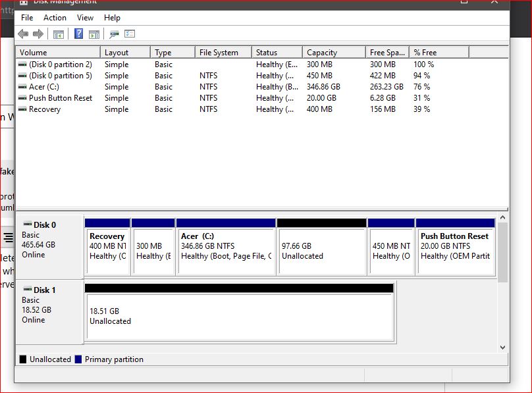
Task: Click the Capacity column header
Action: [x=323, y=51]
